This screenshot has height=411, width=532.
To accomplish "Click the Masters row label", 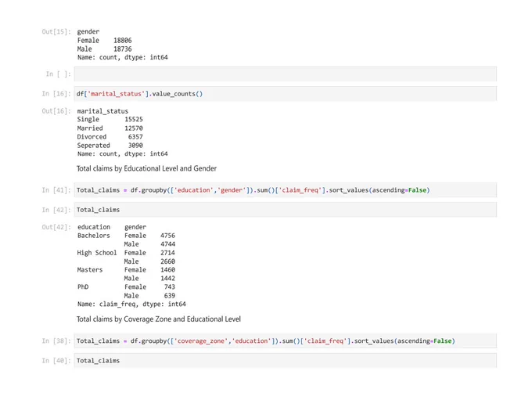I will [90, 270].
